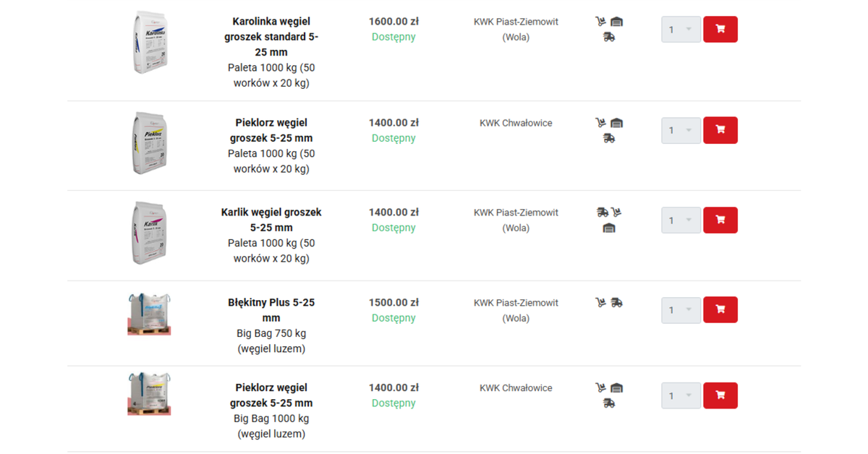Open the Karolinka węgiel groszek standard link
Image resolution: width=868 pixels, height=454 pixels.
pos(271,37)
